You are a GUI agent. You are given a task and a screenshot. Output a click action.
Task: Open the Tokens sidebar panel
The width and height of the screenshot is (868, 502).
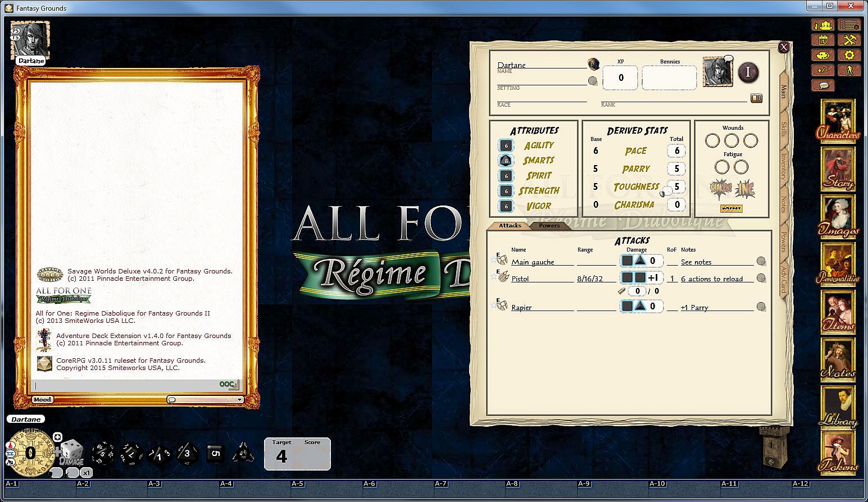tap(838, 453)
